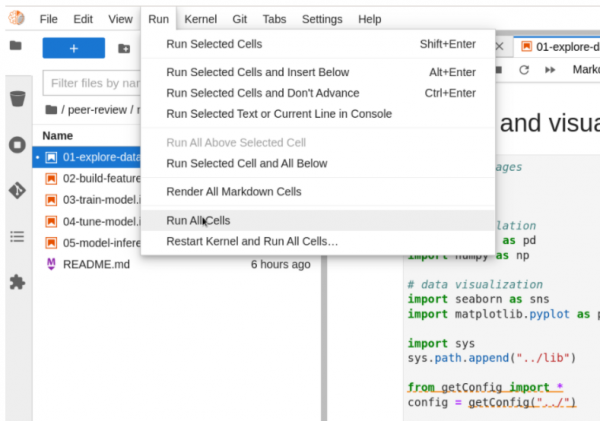Image resolution: width=600 pixels, height=421 pixels.
Task: Open the File Browser sidebar icon
Action: tap(15, 46)
